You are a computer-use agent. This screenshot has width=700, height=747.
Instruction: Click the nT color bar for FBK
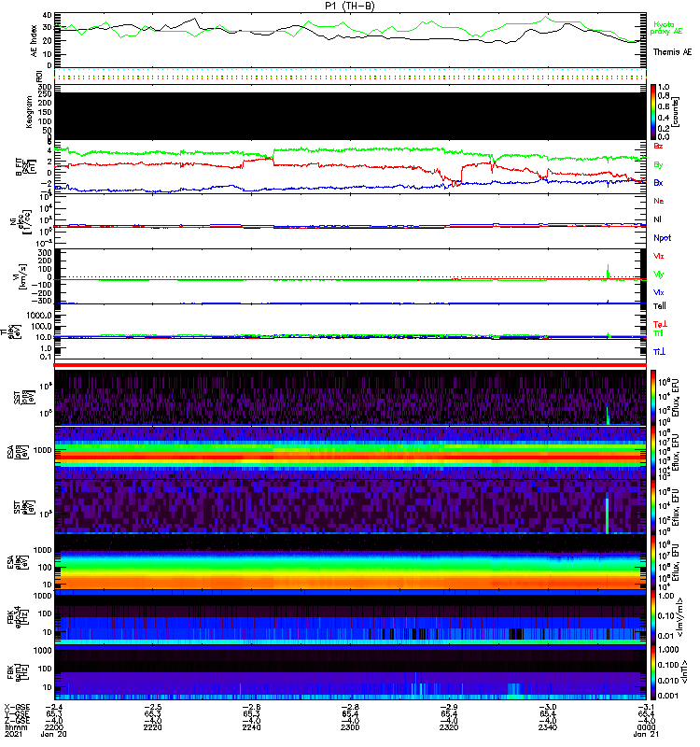653,671
